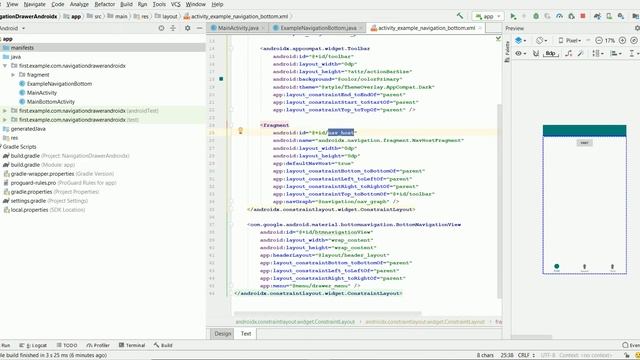Zoom out the layout preview
Screen dimensions: 640x360
tap(599, 40)
